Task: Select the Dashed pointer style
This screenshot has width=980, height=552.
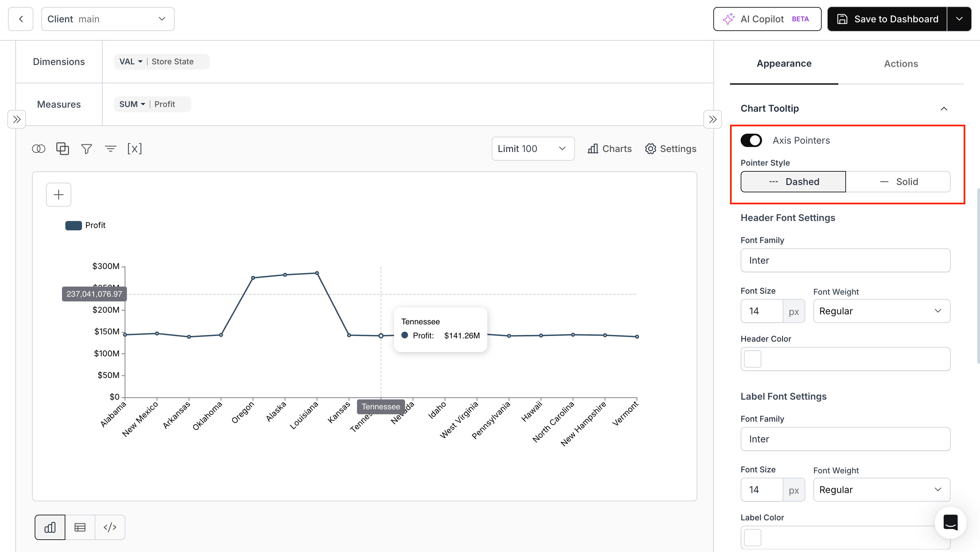Action: point(793,182)
